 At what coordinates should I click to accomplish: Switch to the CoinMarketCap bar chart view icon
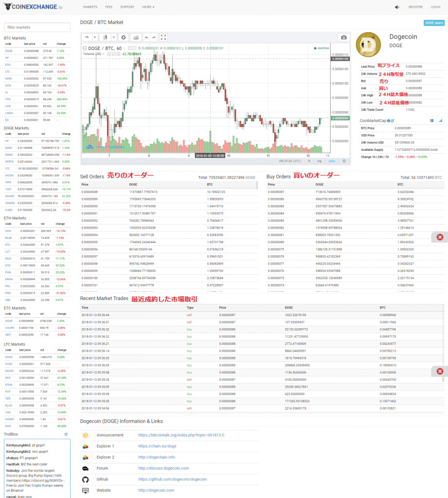coord(440,121)
